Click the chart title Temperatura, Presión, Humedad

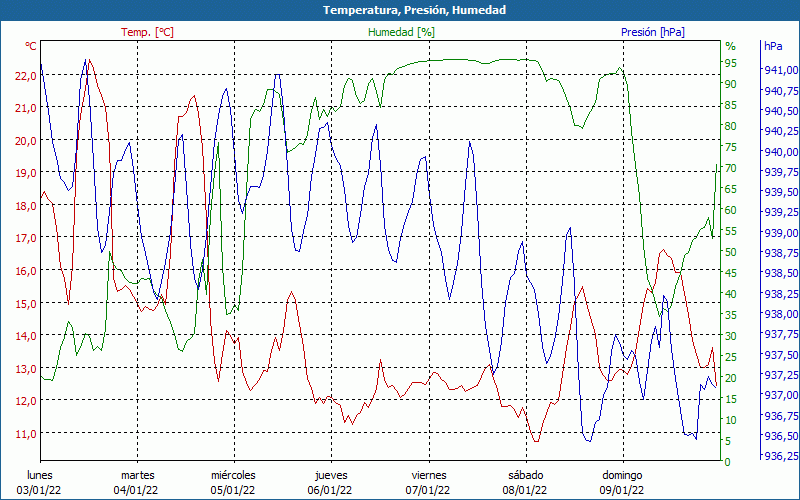[414, 10]
